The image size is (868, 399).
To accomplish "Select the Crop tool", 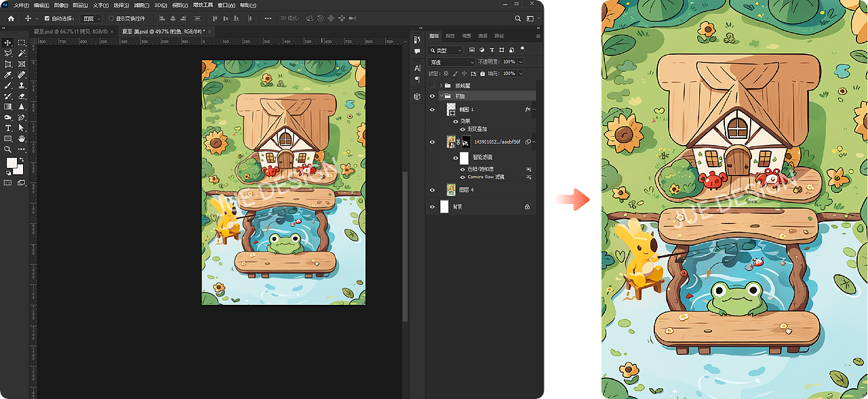I will [x=8, y=64].
